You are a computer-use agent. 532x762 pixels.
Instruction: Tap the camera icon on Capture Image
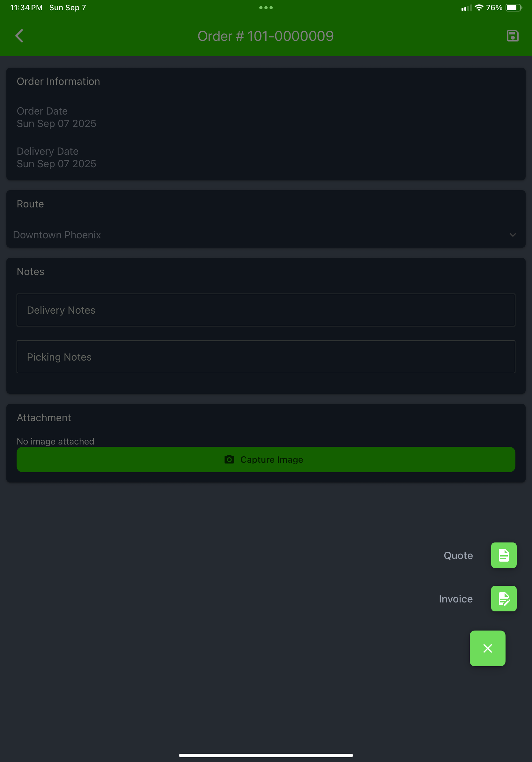pos(229,459)
